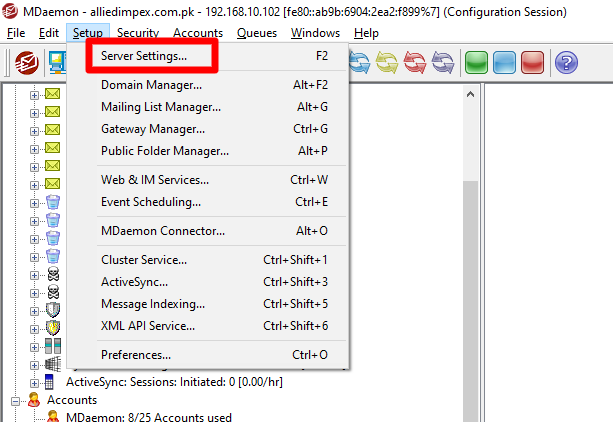
Task: Click the blue square toolbar button
Action: [x=506, y=63]
